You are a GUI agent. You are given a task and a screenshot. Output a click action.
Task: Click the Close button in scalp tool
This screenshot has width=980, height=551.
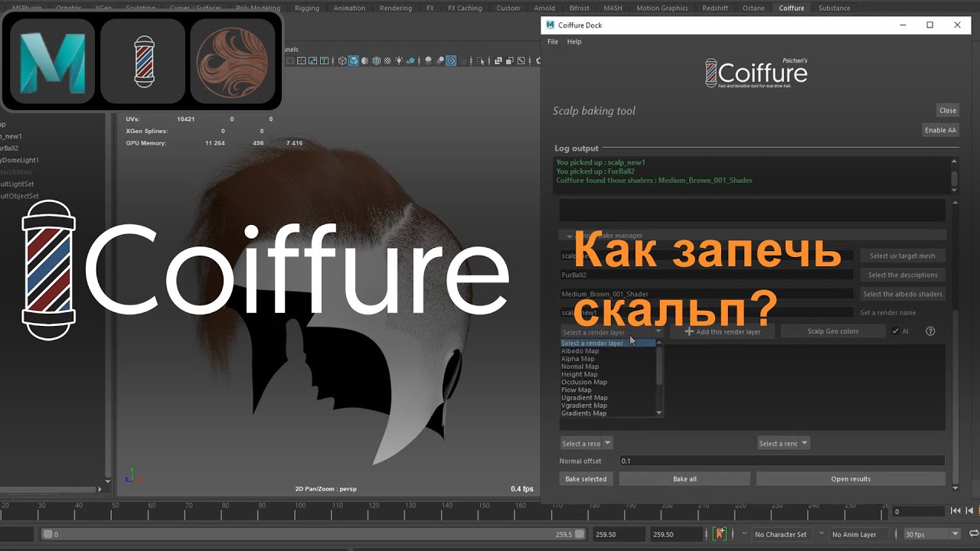pos(948,110)
